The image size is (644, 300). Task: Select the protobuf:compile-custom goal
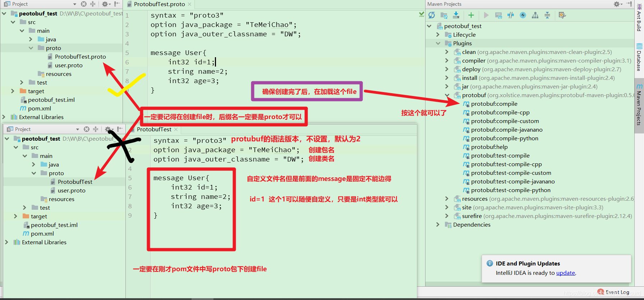505,121
